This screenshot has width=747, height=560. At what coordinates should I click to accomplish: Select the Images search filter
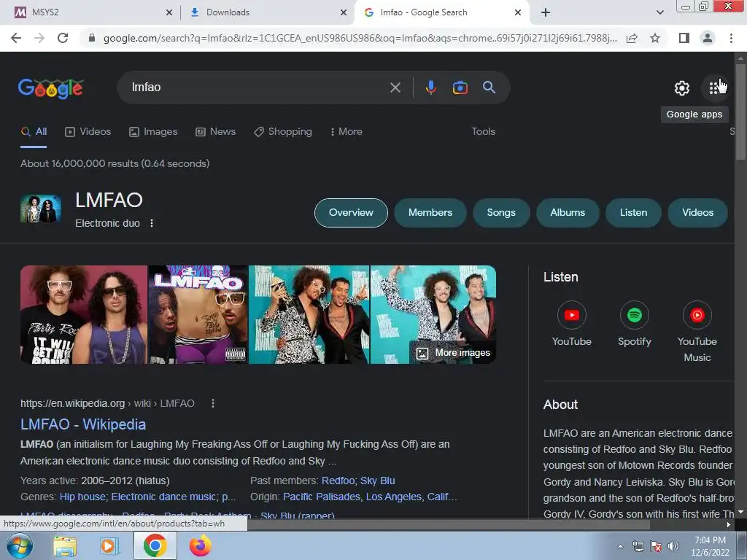click(x=153, y=131)
